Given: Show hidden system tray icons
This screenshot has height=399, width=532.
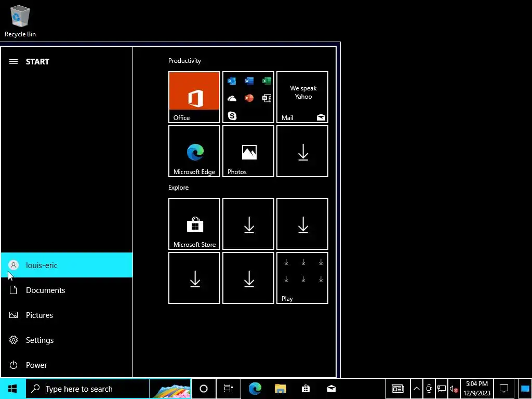Looking at the screenshot, I should tap(417, 389).
